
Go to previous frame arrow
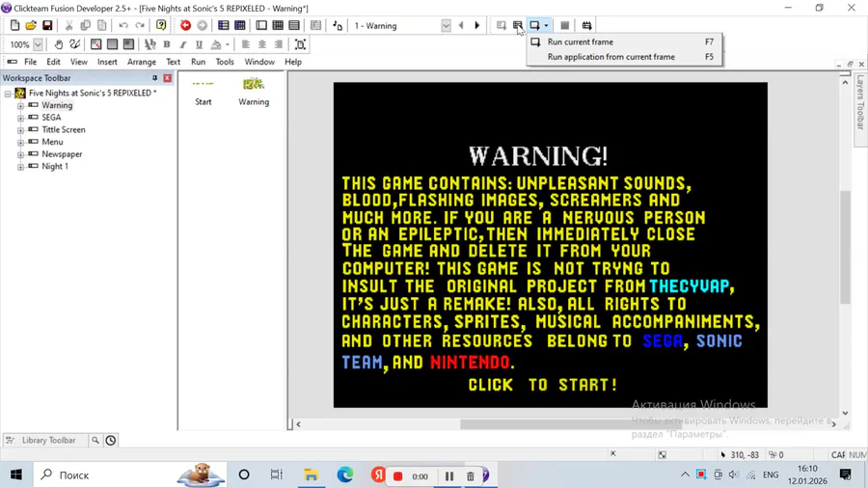pos(461,25)
